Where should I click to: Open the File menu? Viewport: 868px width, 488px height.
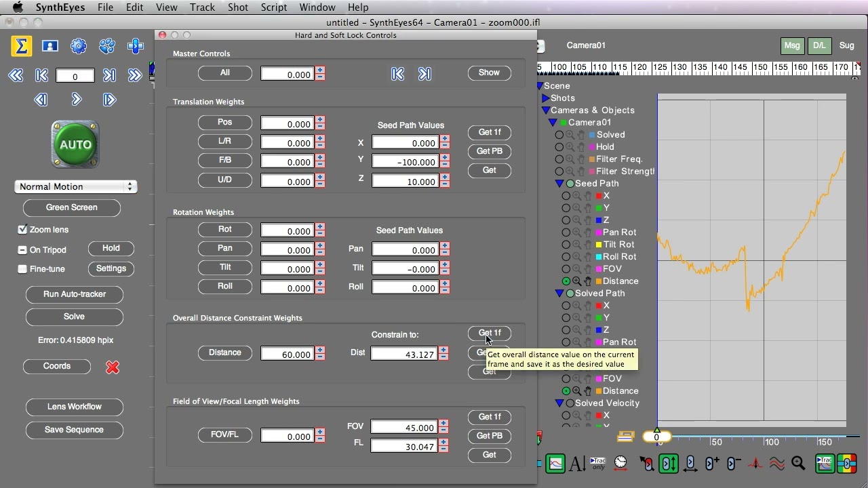point(105,7)
